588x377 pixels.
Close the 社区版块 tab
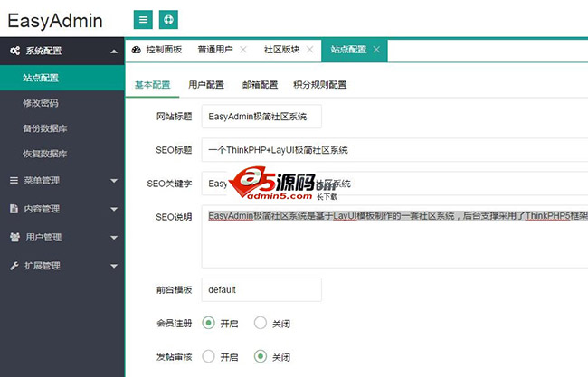[309, 50]
